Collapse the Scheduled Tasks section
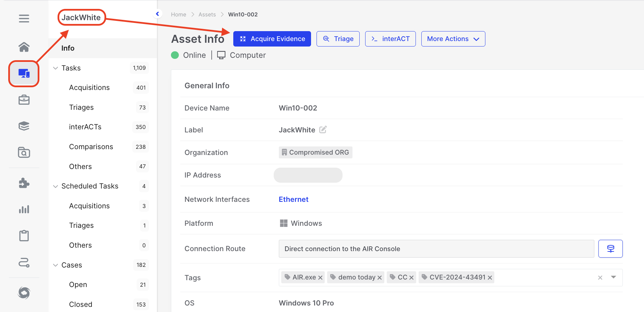The height and width of the screenshot is (312, 644). point(55,186)
